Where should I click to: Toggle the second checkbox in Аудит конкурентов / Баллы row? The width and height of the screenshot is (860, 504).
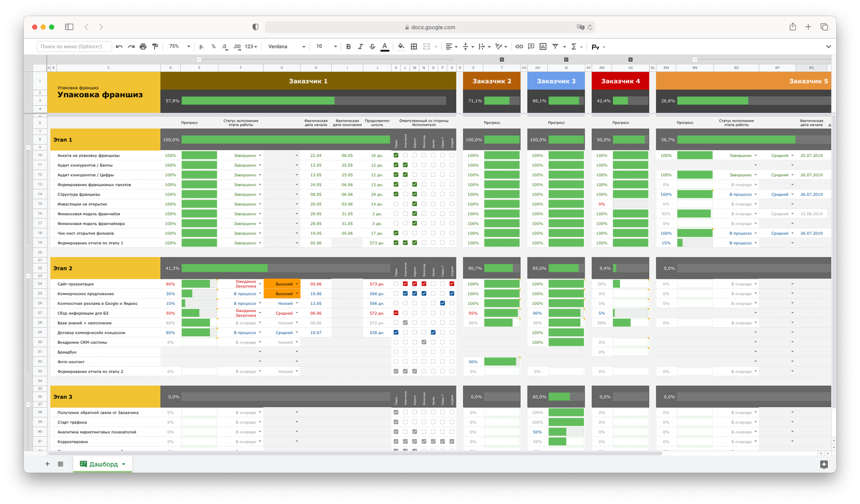(x=405, y=165)
